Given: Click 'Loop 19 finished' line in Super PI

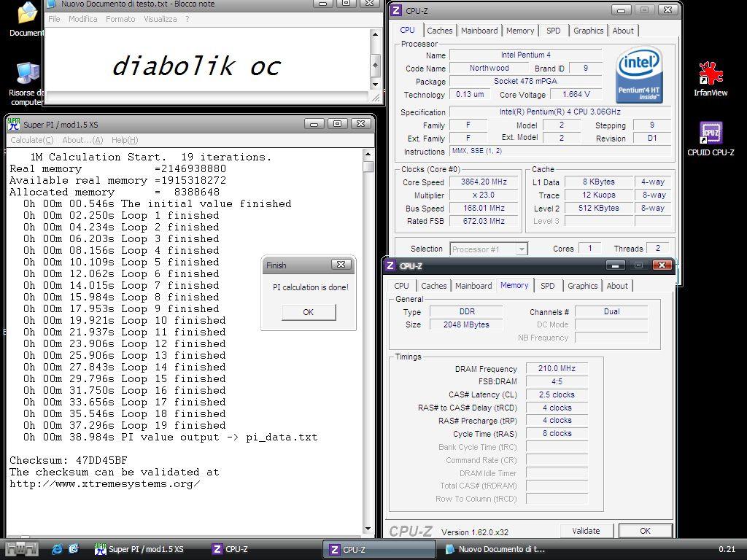Looking at the screenshot, I should click(x=124, y=425).
